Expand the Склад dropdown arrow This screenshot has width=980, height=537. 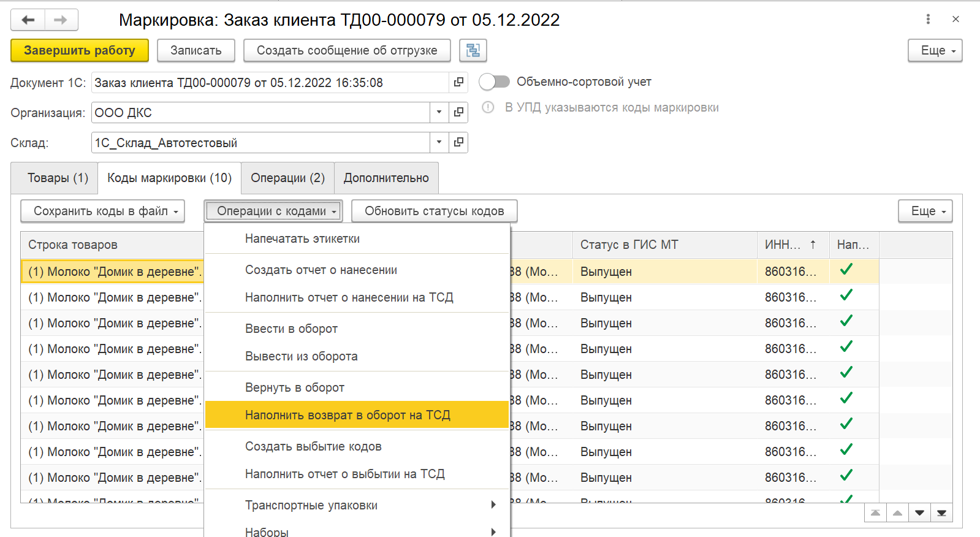[439, 142]
